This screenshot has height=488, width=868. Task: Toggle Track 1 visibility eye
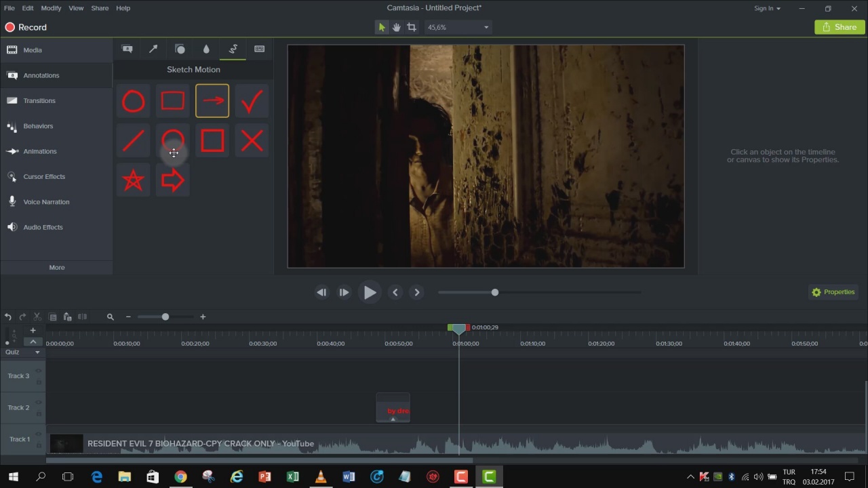(x=39, y=434)
